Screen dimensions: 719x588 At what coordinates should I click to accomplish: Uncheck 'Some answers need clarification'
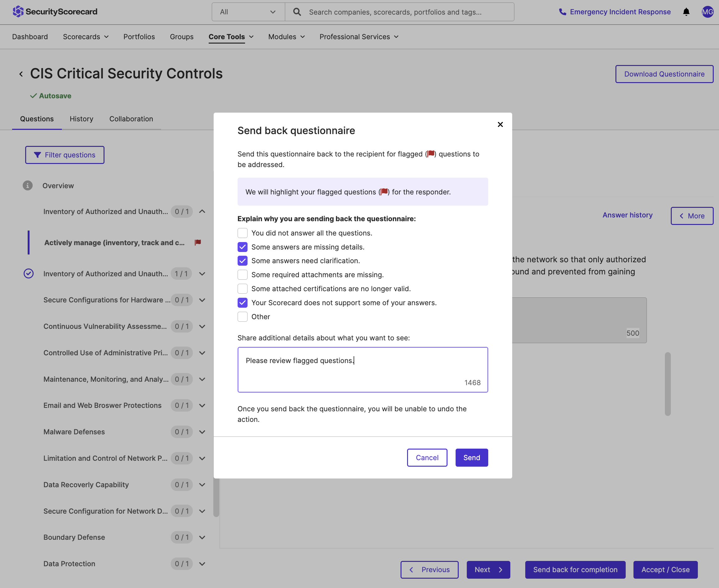tap(242, 260)
